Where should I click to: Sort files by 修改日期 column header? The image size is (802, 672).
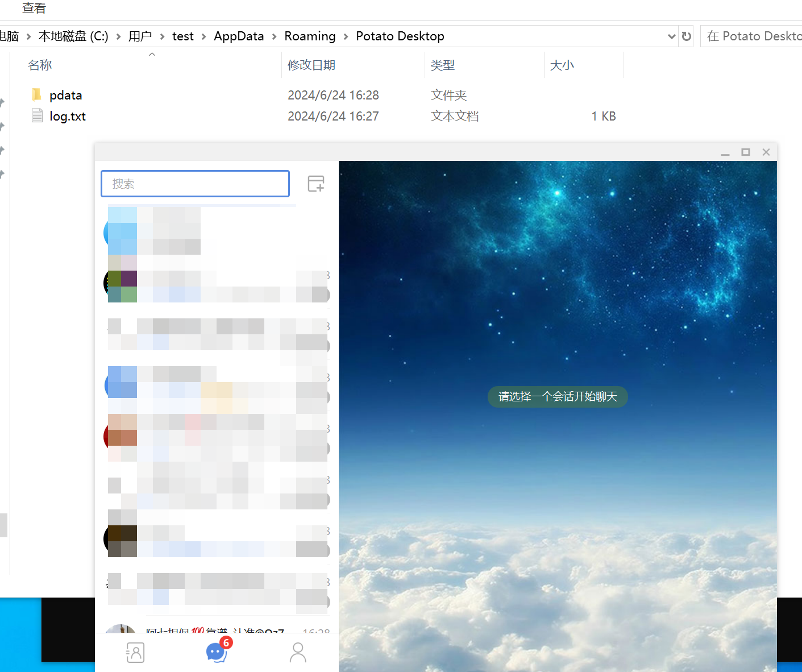(x=311, y=65)
